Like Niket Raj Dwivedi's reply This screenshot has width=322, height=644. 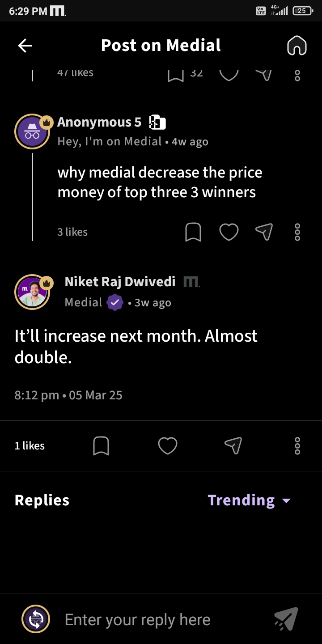[x=168, y=446]
